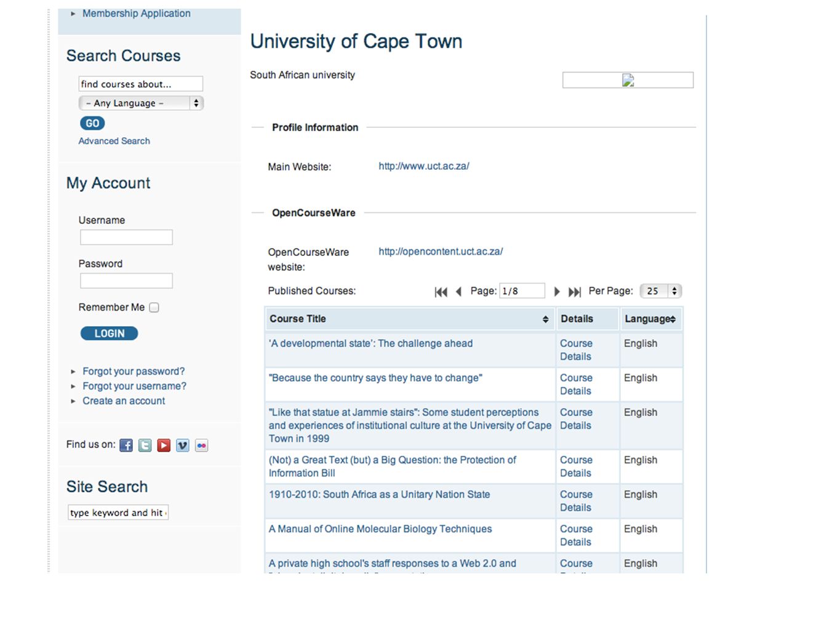The width and height of the screenshot is (840, 630).
Task: Click the find courses about field
Action: coord(141,84)
